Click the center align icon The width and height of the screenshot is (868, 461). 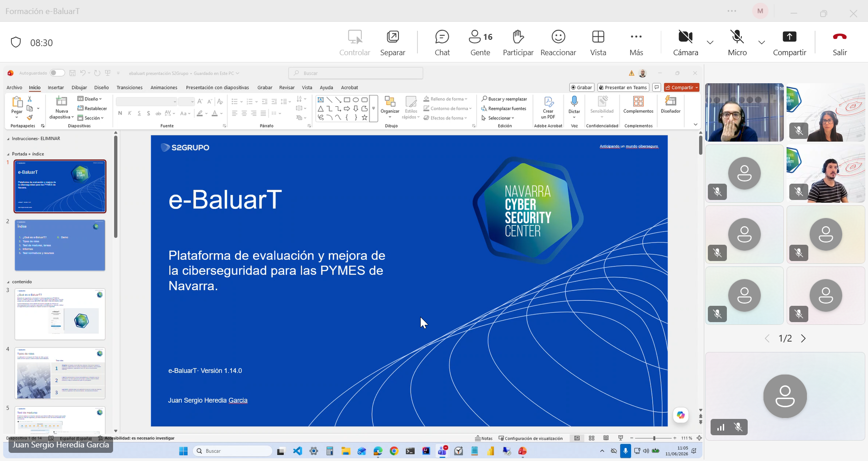(x=244, y=113)
